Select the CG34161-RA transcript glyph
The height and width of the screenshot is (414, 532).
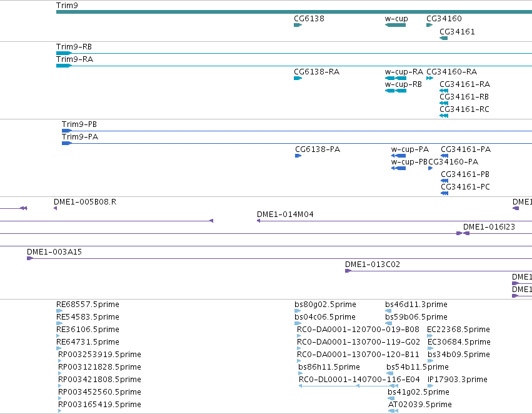(x=444, y=91)
